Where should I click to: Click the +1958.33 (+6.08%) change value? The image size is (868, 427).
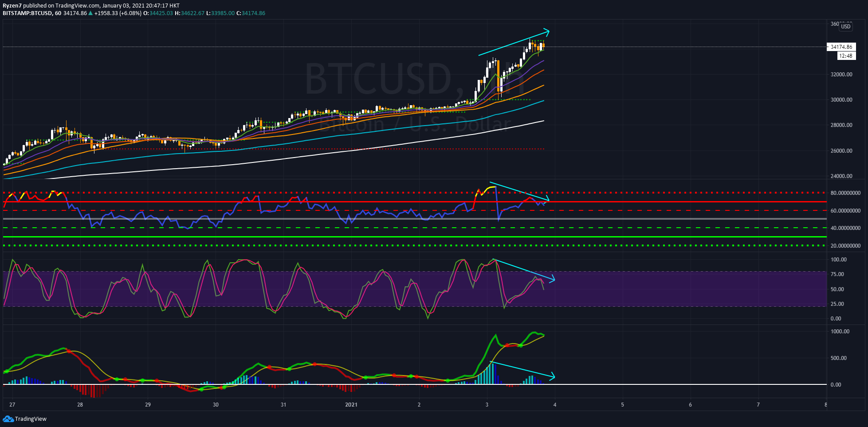[x=118, y=13]
